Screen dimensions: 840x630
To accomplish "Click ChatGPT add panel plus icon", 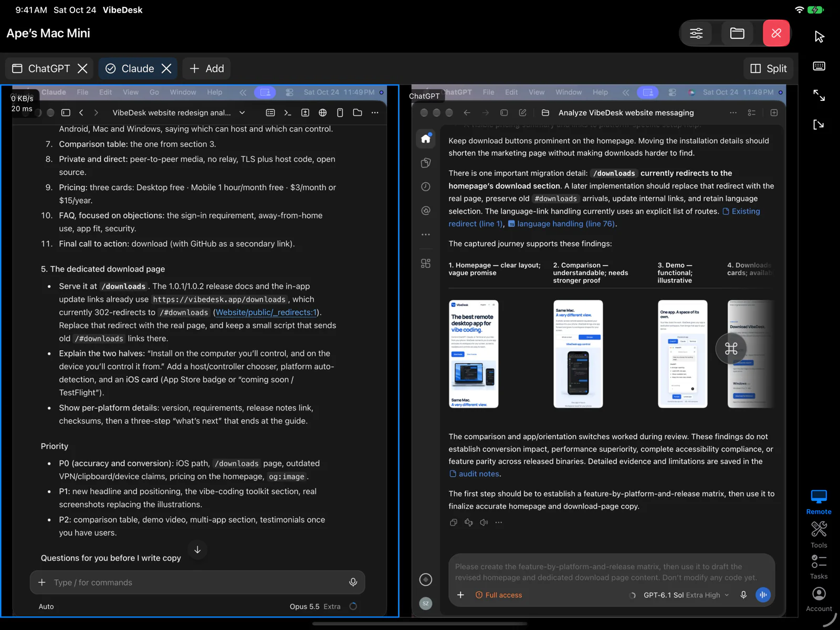I will point(774,112).
